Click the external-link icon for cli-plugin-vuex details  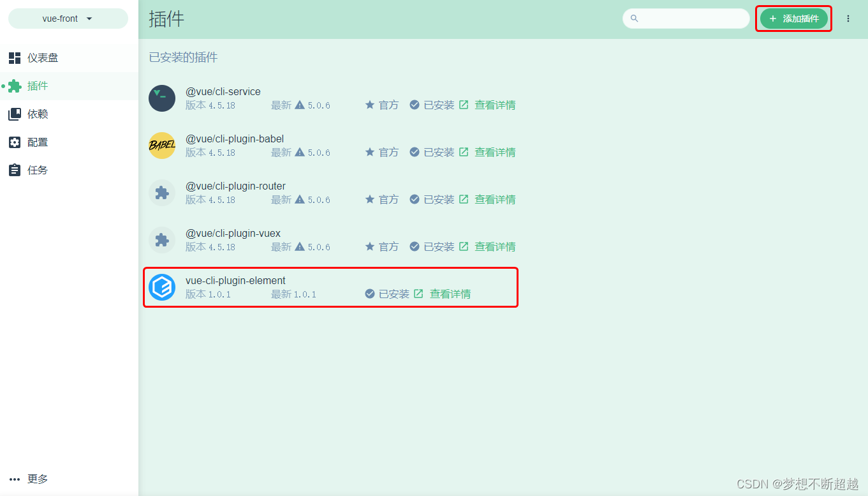coord(464,246)
